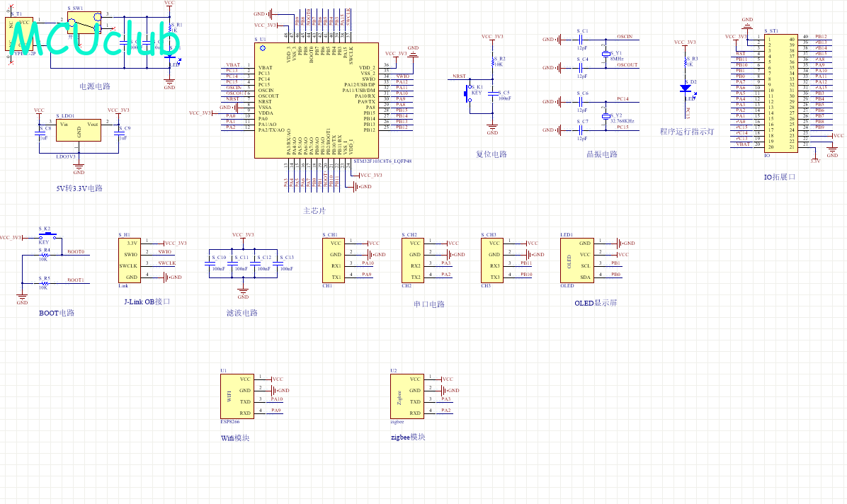Viewport: 847px width, 504px height.
Task: Select the S_CH2 serial connector block
Action: [413, 260]
